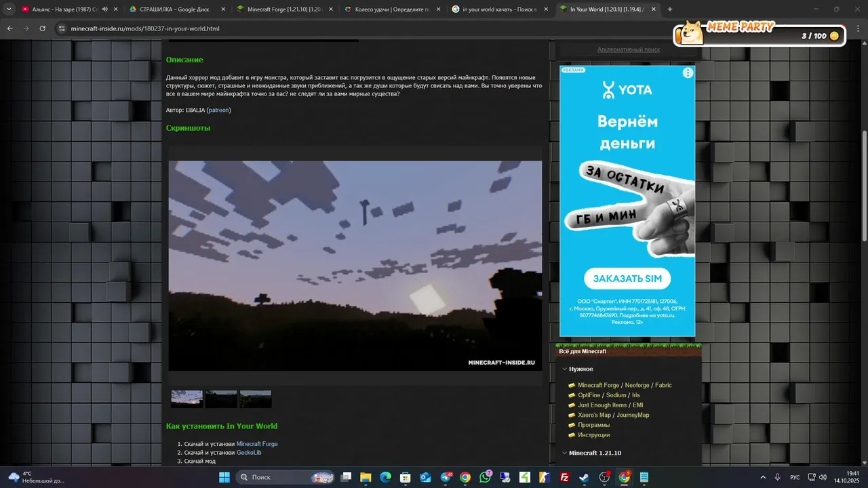Click Альтернативный поиск link
Viewport: 868px width, 488px height.
pyautogui.click(x=629, y=49)
